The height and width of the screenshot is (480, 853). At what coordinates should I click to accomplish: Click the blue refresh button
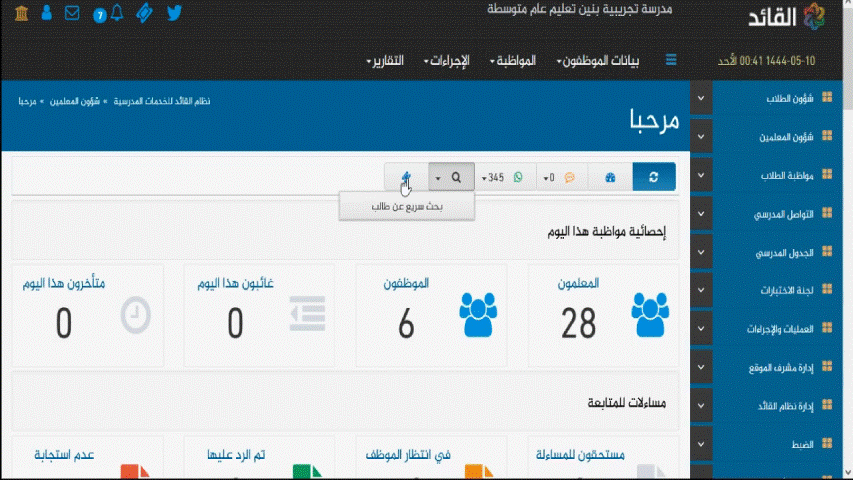654,177
